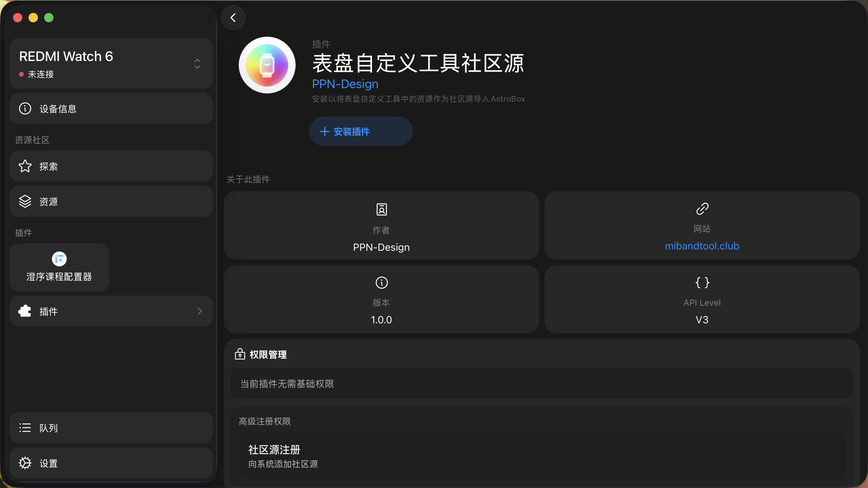Click the layers icon beside 资源
The width and height of the screenshot is (868, 488).
pos(25,201)
